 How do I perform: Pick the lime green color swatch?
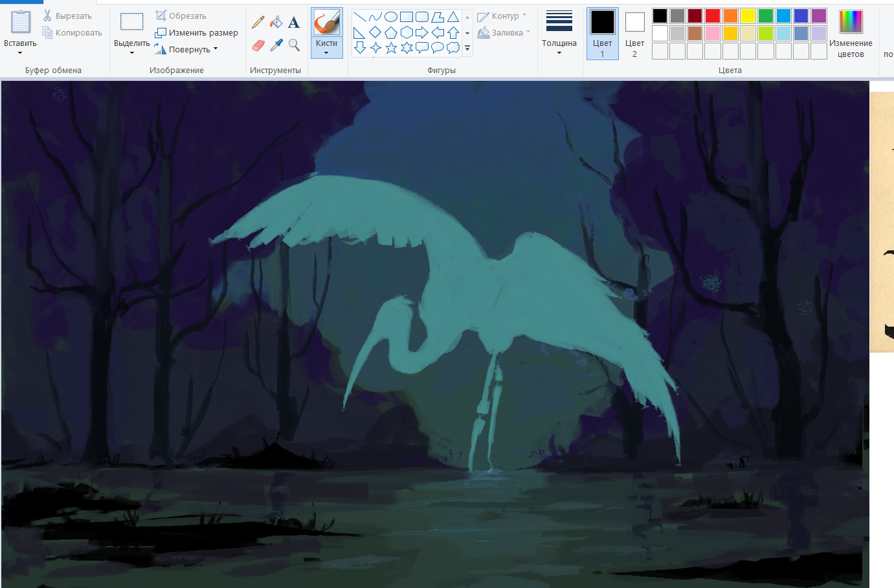click(x=766, y=33)
